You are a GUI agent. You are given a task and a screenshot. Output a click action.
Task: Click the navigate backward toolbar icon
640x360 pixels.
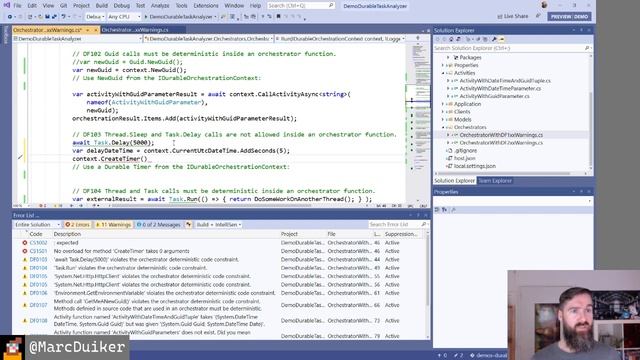[x=10, y=17]
